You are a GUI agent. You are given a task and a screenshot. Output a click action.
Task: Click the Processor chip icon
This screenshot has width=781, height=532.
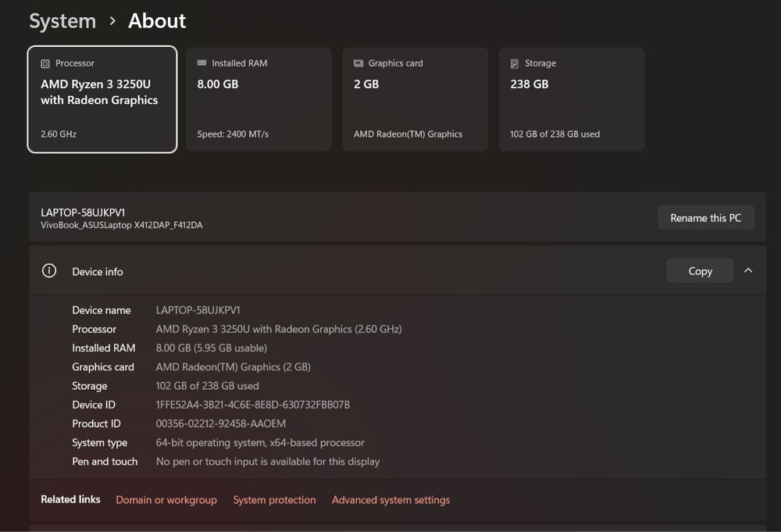click(45, 64)
